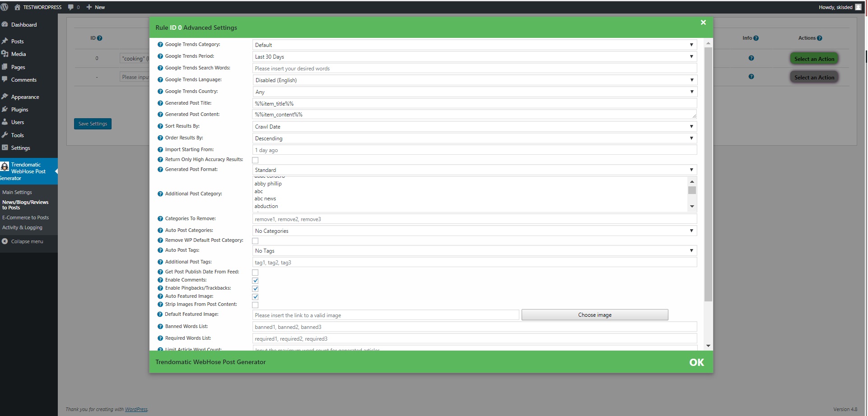
Task: Click help icon beside Additional Post Category
Action: [160, 194]
